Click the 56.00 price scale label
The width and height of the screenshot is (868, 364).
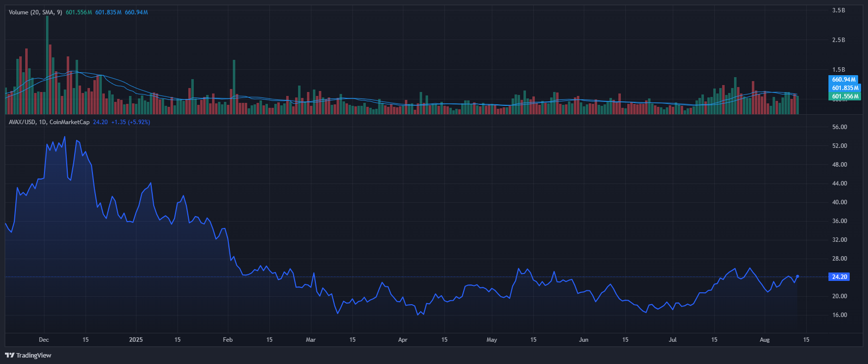click(x=839, y=127)
